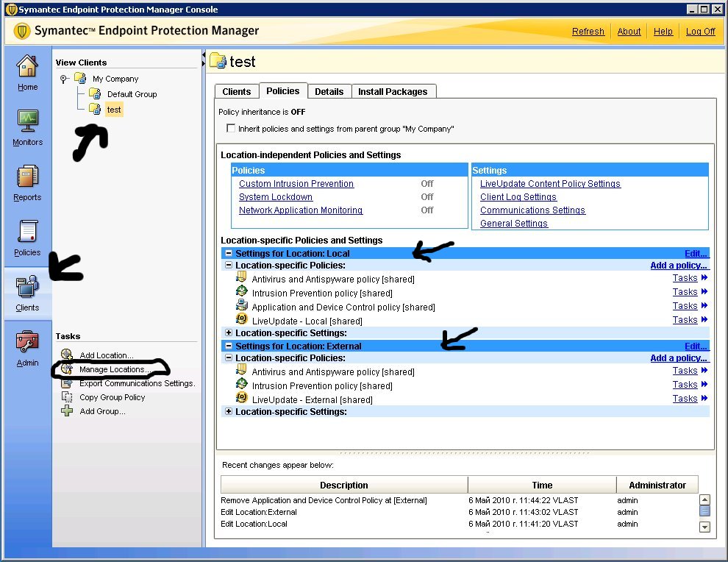
Task: Open Communications Settings link
Action: point(532,210)
